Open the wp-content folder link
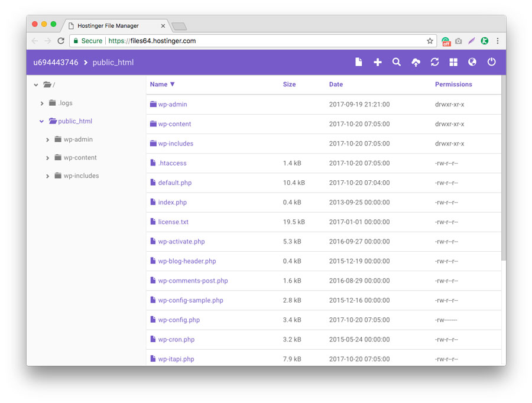 coord(175,124)
